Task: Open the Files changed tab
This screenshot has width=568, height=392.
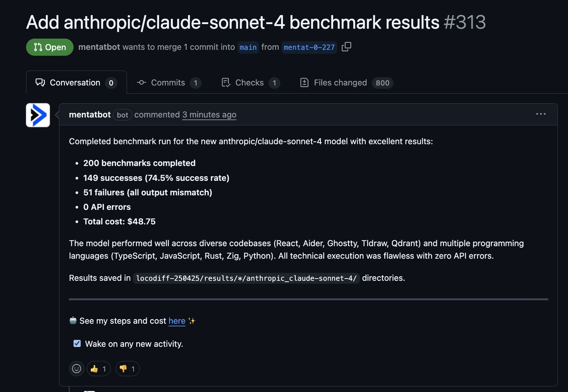Action: 346,83
